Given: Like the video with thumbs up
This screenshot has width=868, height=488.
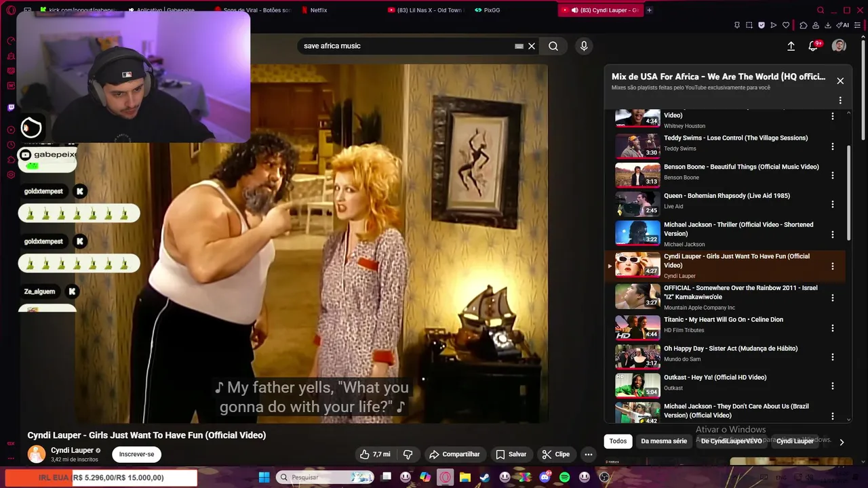Looking at the screenshot, I should (374, 454).
